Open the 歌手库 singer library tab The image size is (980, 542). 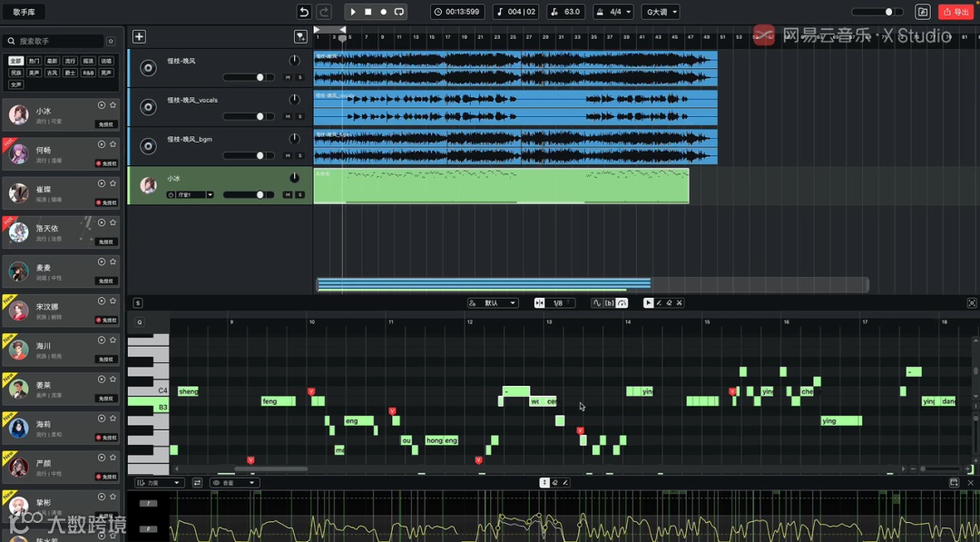pyautogui.click(x=24, y=12)
